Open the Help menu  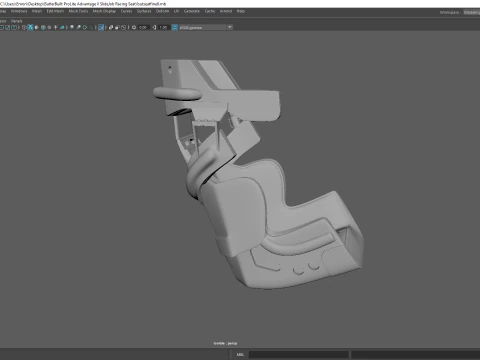241,11
